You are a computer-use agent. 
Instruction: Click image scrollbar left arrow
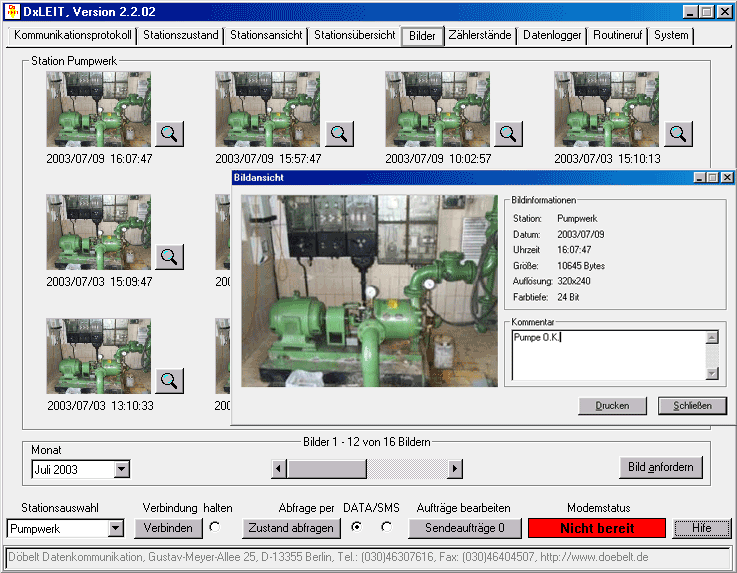pyautogui.click(x=279, y=469)
